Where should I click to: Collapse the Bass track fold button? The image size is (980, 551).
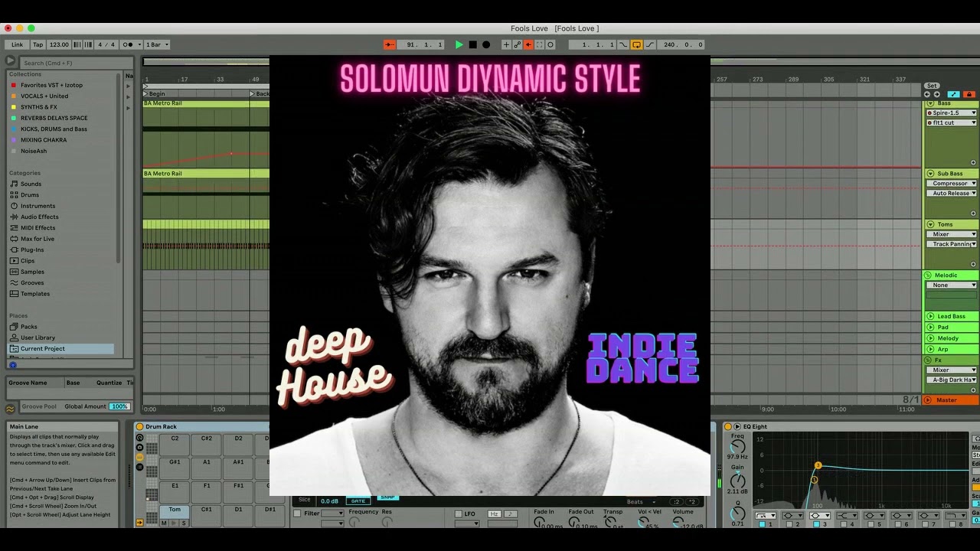point(930,103)
